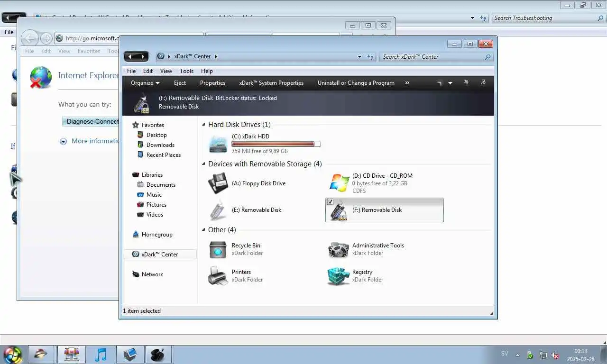Screen dimensions: 607x364
Task: Open Pictures library in navigation pane
Action: pyautogui.click(x=156, y=205)
